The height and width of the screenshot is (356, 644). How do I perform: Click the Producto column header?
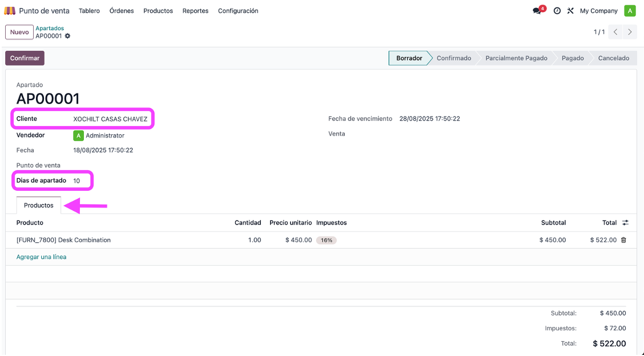tap(30, 223)
